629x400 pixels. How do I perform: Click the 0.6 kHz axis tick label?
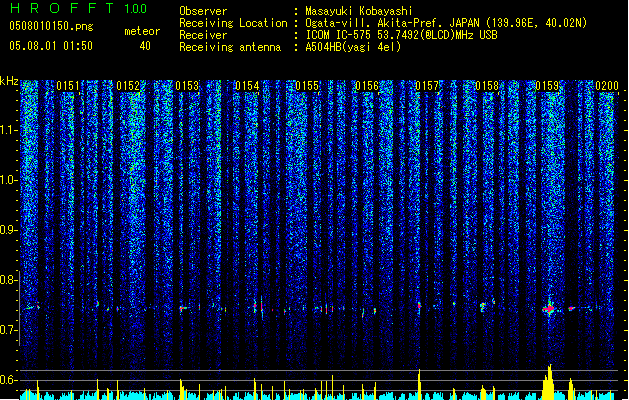[9, 380]
